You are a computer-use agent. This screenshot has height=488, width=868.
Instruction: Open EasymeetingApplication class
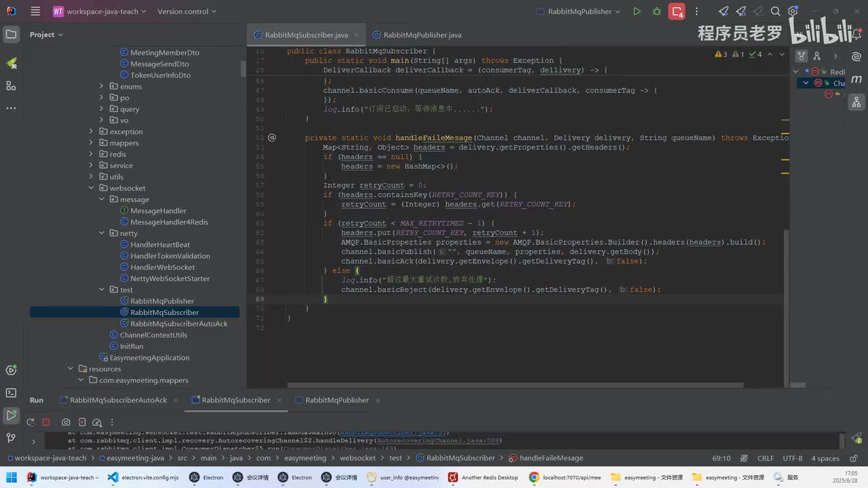click(149, 358)
